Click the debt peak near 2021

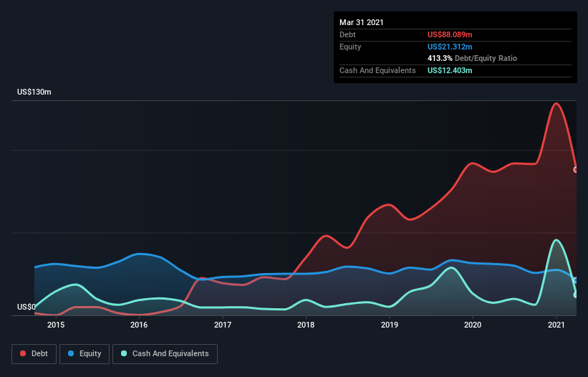[556, 103]
